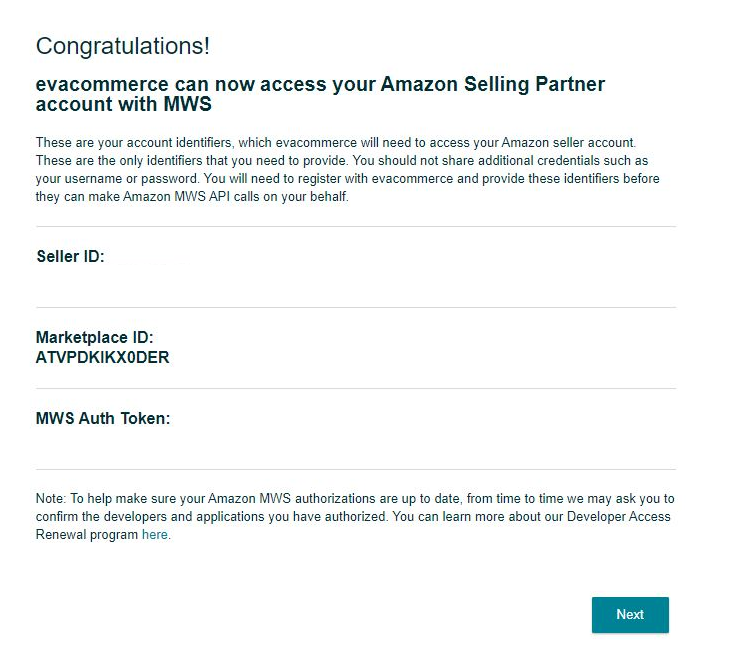Click the Next button
Viewport: 749px width, 661px height.
pos(630,615)
